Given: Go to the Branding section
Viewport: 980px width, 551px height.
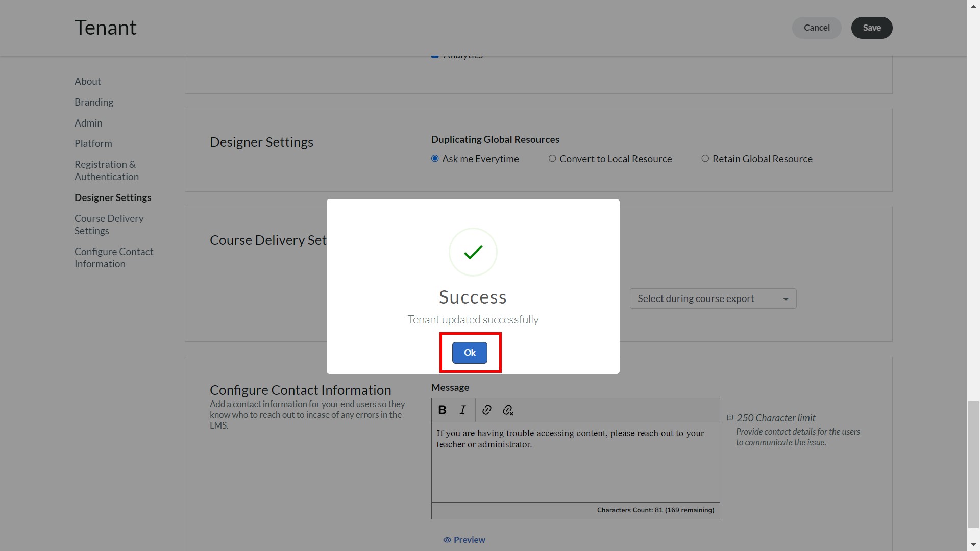Looking at the screenshot, I should (x=94, y=102).
